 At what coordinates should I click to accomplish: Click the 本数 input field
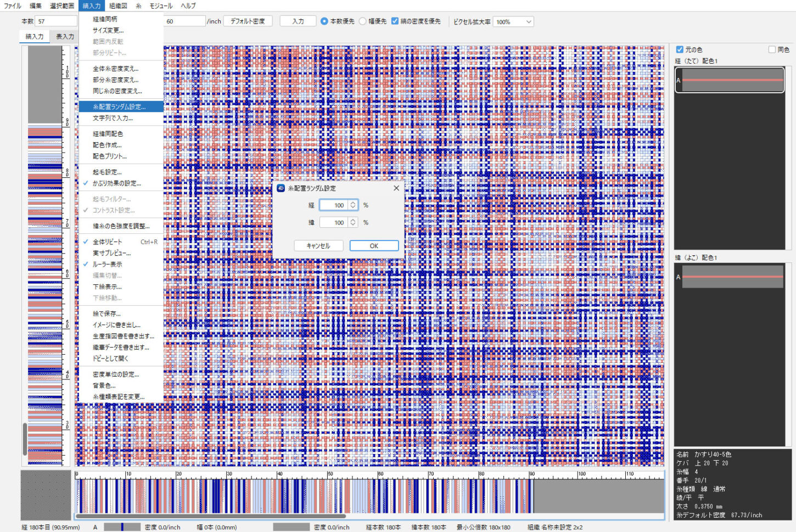point(56,21)
